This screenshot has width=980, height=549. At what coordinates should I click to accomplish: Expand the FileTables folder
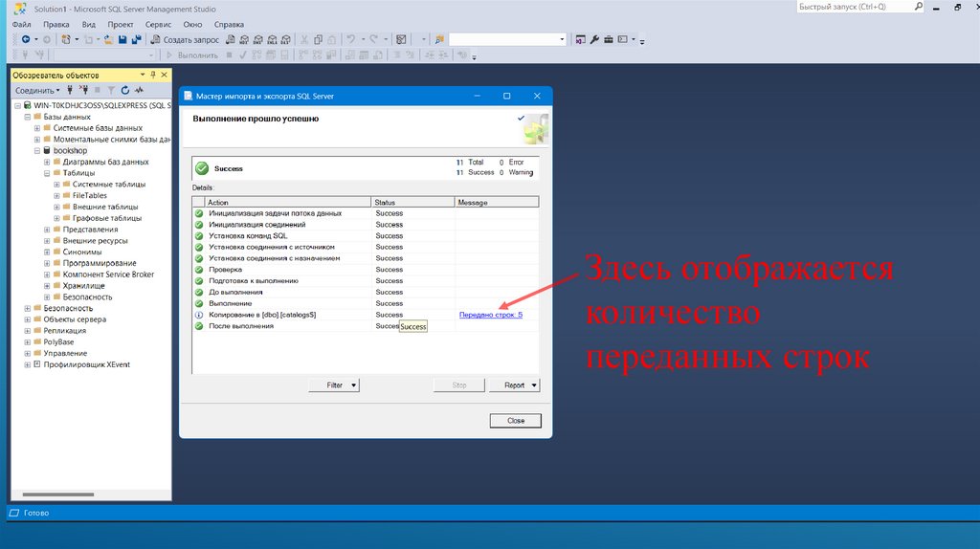coord(56,195)
